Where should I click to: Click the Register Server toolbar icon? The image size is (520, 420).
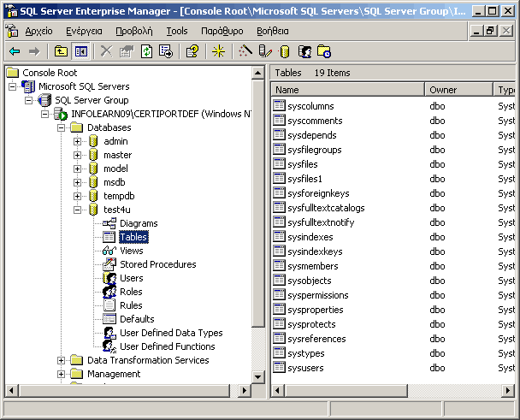point(265,51)
